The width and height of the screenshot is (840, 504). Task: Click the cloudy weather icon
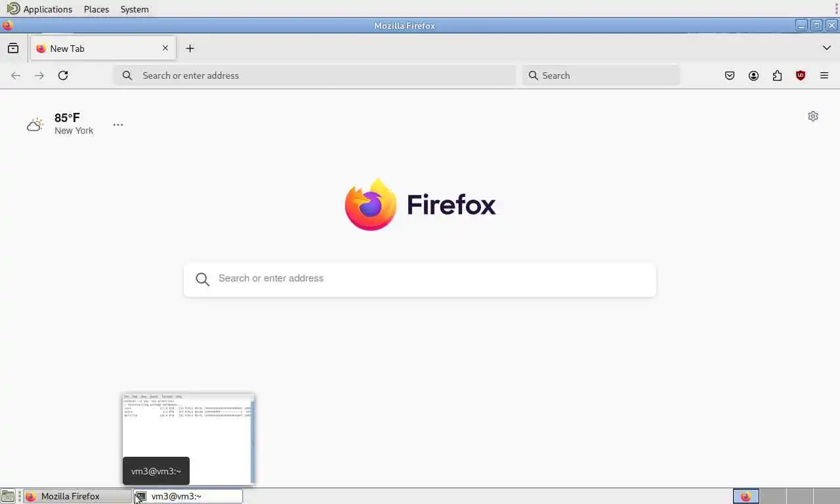[x=35, y=124]
